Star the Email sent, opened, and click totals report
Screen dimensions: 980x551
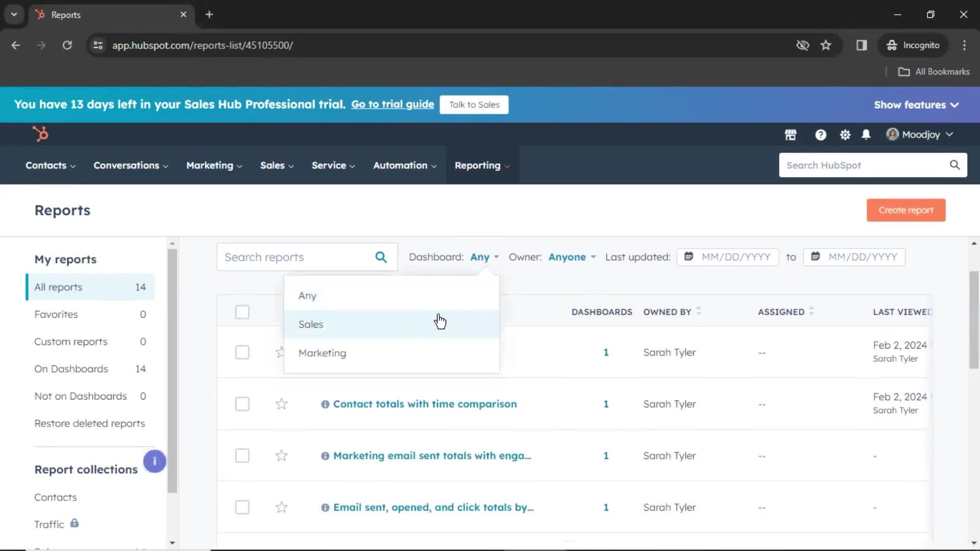click(x=281, y=507)
